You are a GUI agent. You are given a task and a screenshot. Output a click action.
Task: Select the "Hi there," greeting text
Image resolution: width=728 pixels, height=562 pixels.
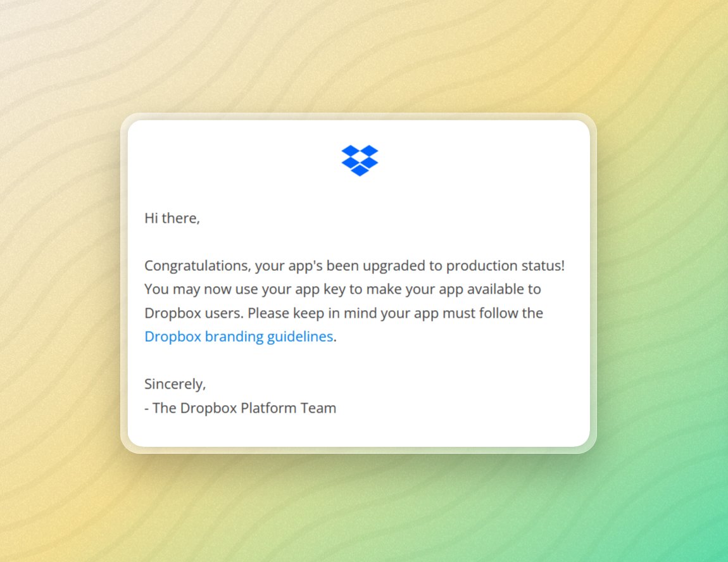172,218
